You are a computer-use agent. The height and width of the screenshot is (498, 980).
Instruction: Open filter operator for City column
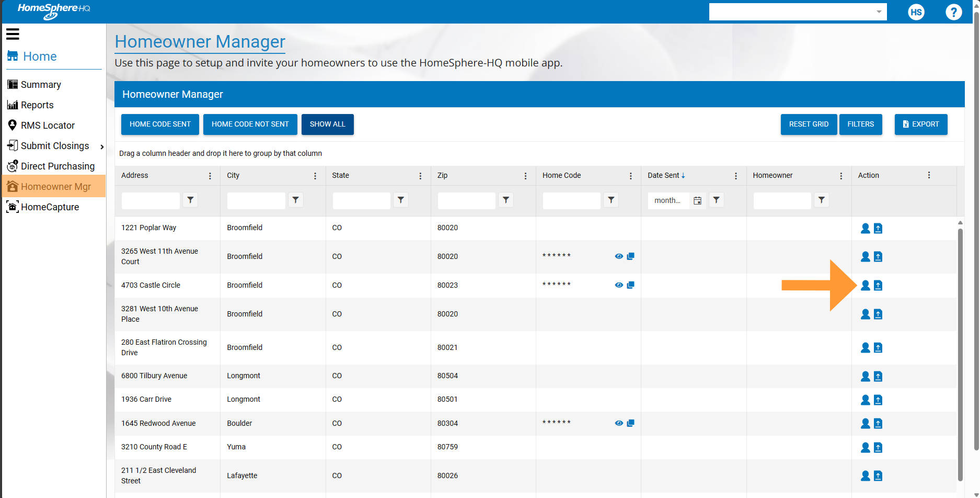pos(296,200)
